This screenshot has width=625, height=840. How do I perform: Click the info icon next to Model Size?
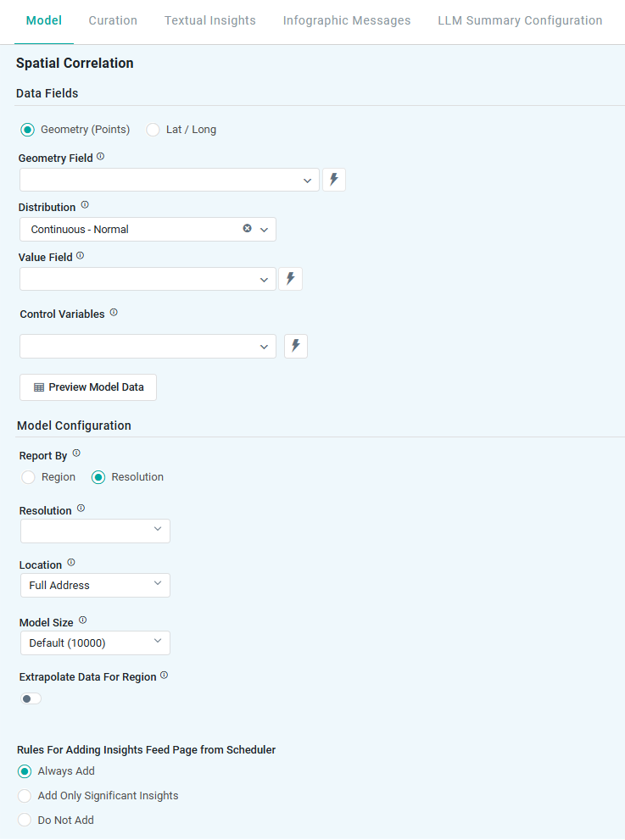click(x=83, y=620)
